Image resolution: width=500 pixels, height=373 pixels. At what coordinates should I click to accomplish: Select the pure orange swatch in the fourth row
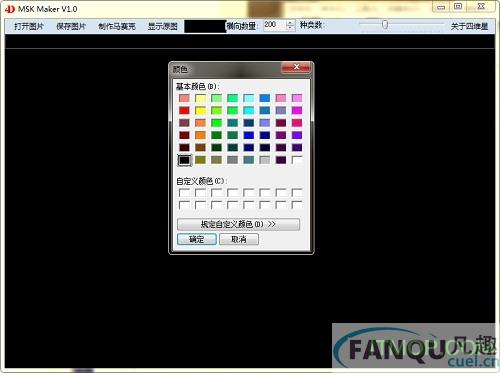click(200, 135)
